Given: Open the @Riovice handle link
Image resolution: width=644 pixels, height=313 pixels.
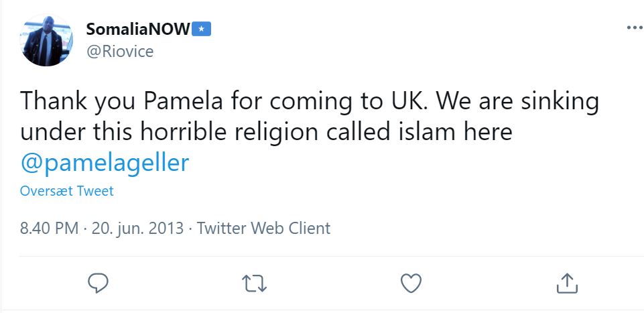Looking at the screenshot, I should point(120,51).
